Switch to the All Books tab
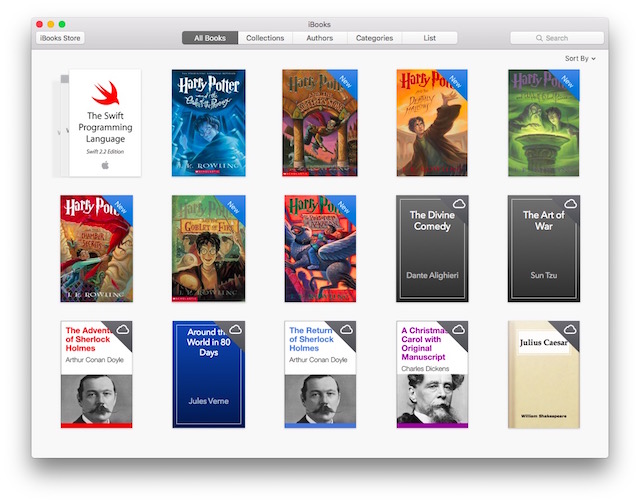 click(x=210, y=38)
